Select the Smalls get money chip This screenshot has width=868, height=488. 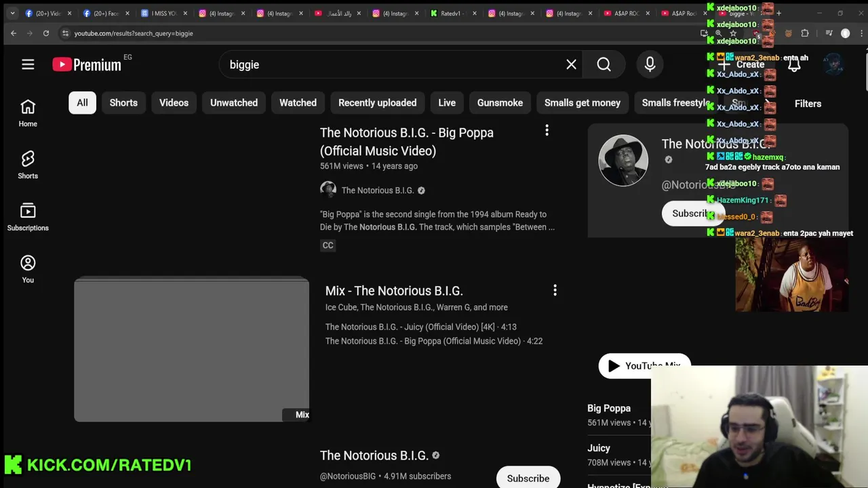coord(583,103)
